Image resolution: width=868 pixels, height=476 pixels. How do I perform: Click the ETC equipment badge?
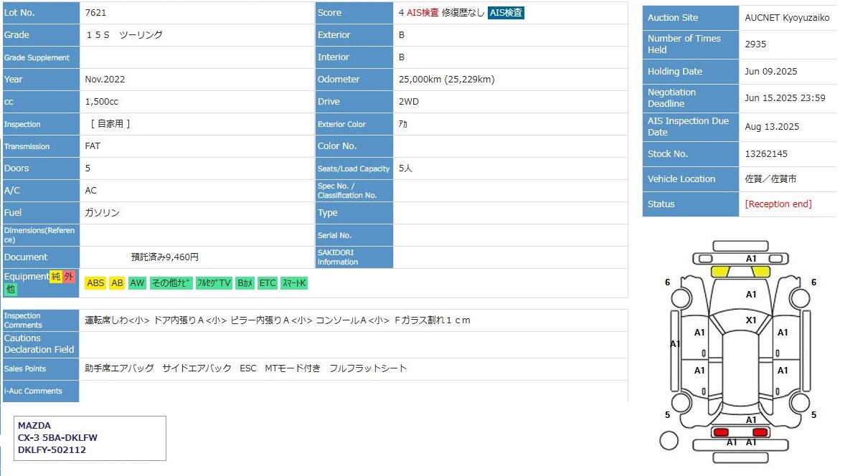pyautogui.click(x=268, y=283)
